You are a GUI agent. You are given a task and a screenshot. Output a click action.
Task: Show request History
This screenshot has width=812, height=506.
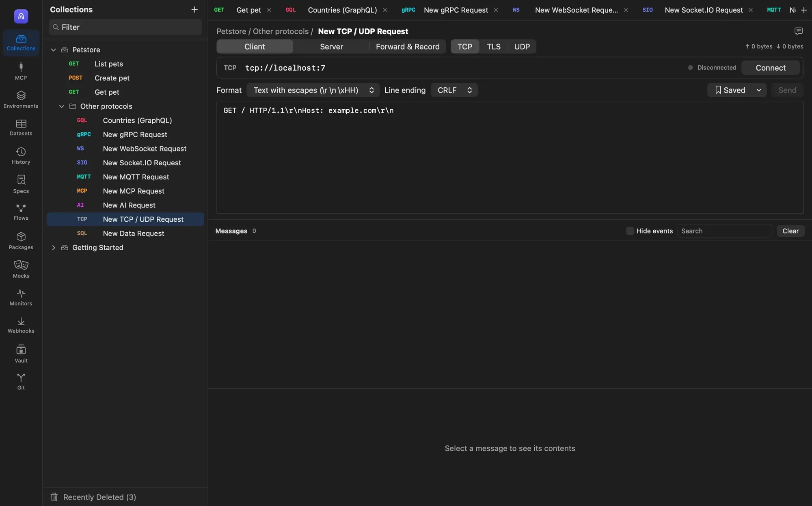click(21, 156)
